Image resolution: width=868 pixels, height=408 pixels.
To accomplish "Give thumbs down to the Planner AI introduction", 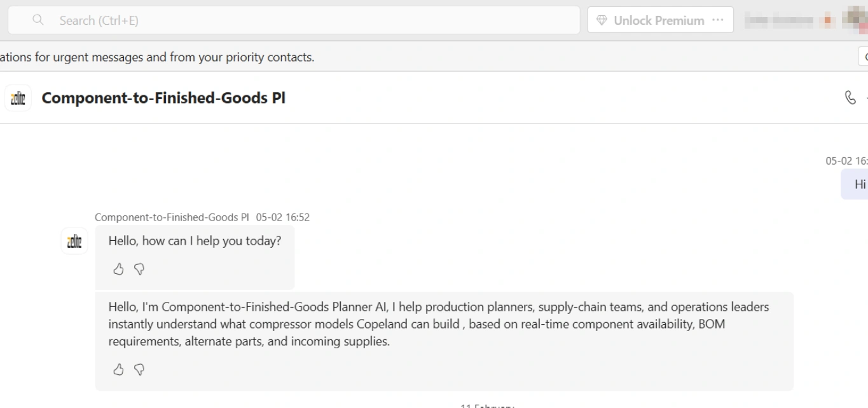I will (x=139, y=369).
